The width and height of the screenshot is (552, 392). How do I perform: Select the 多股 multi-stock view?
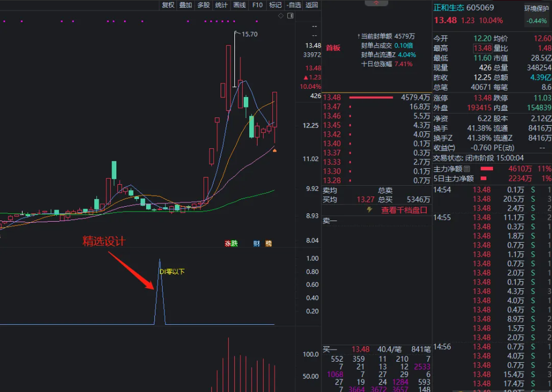203,5
